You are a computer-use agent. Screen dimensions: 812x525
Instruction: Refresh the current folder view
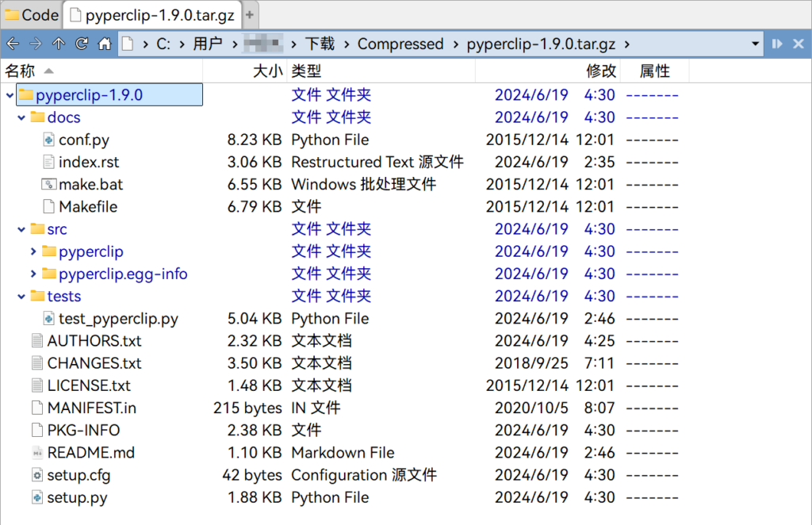coord(82,44)
